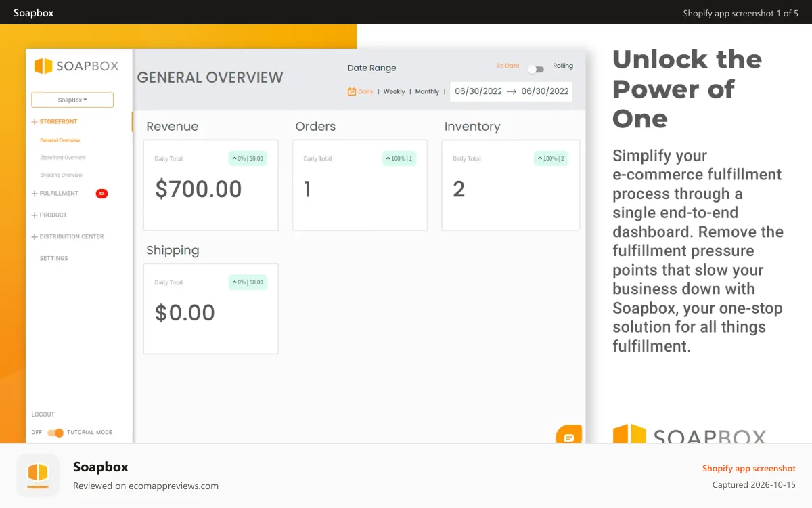Open the SoapBox store dropdown
This screenshot has height=508, width=812.
72,100
